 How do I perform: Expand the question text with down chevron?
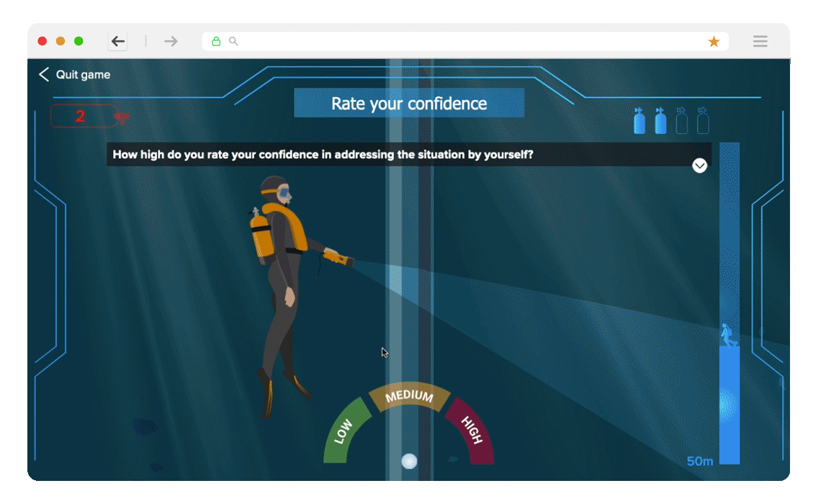point(699,166)
